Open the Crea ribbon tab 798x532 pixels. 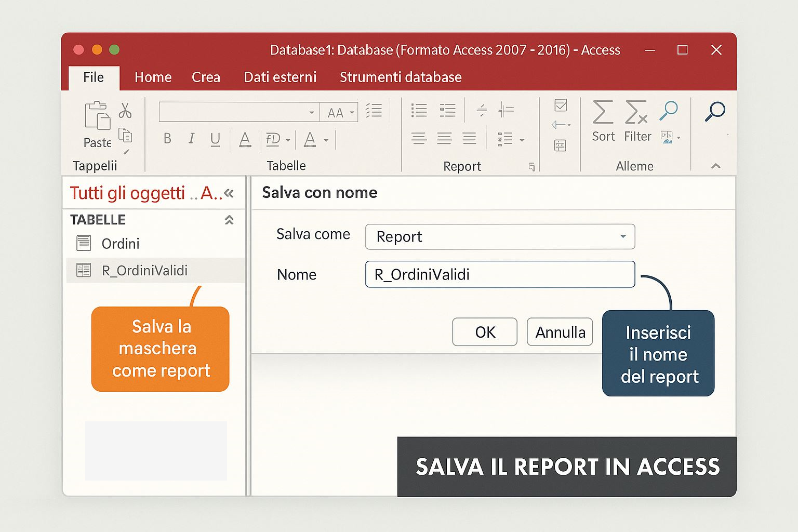(206, 77)
